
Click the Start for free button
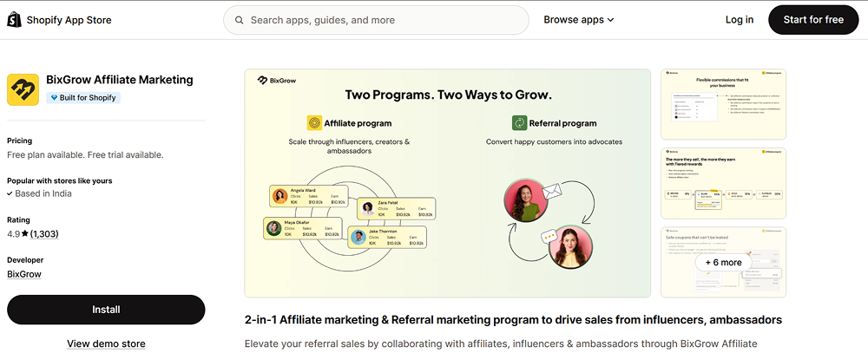813,20
